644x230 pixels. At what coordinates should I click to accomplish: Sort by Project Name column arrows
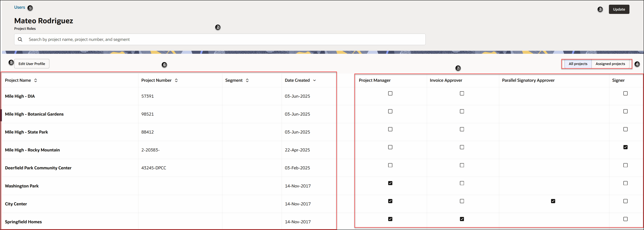coord(35,80)
